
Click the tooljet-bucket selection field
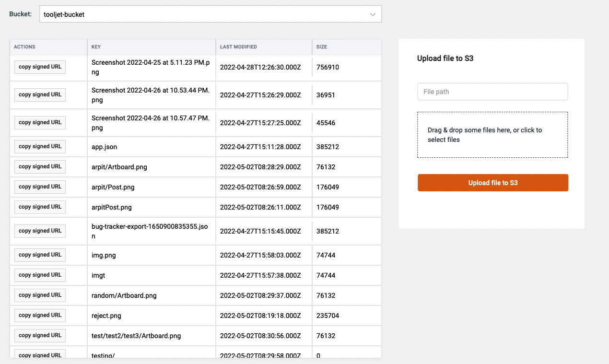pyautogui.click(x=201, y=14)
